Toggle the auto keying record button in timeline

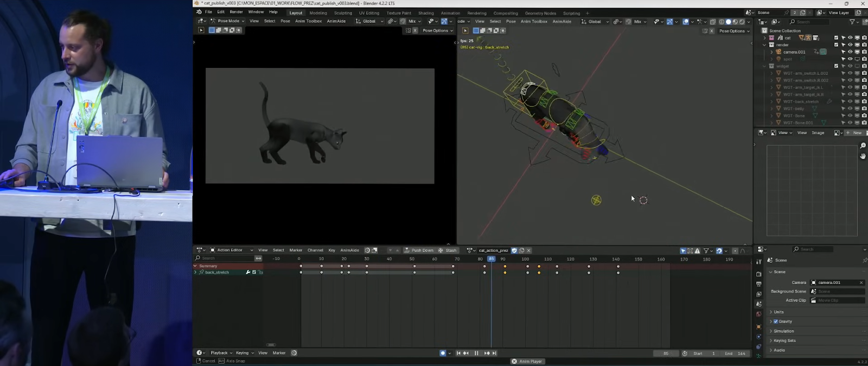click(443, 353)
